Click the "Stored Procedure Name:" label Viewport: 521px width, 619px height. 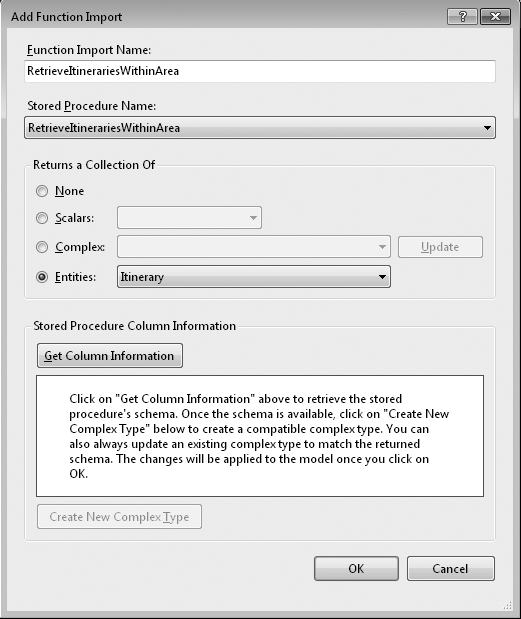click(x=92, y=106)
